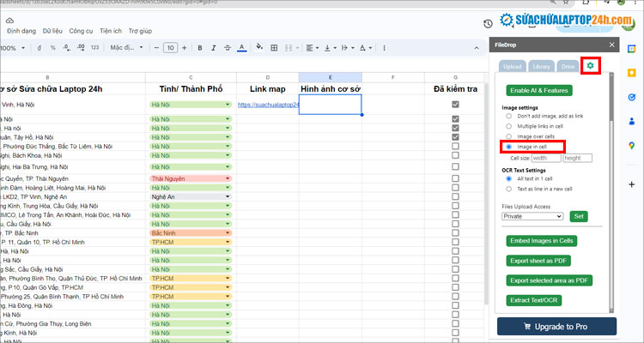Image resolution: width=644 pixels, height=343 pixels.
Task: Open Google Tasks in side panel
Action: 631,97
